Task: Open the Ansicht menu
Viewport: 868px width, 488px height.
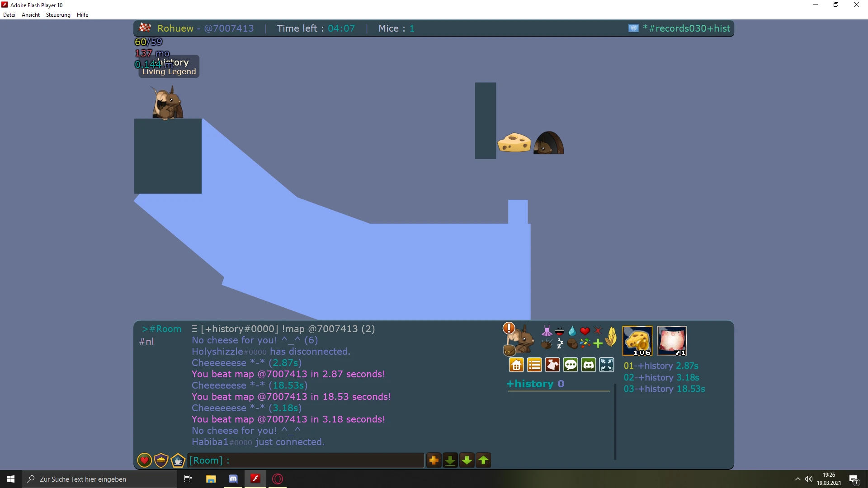Action: click(x=31, y=15)
